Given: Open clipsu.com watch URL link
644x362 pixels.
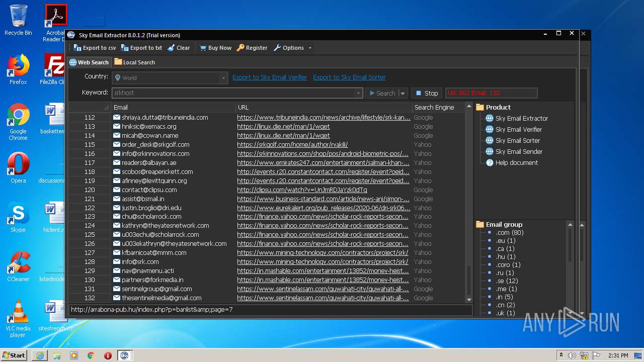Looking at the screenshot, I should (x=302, y=190).
